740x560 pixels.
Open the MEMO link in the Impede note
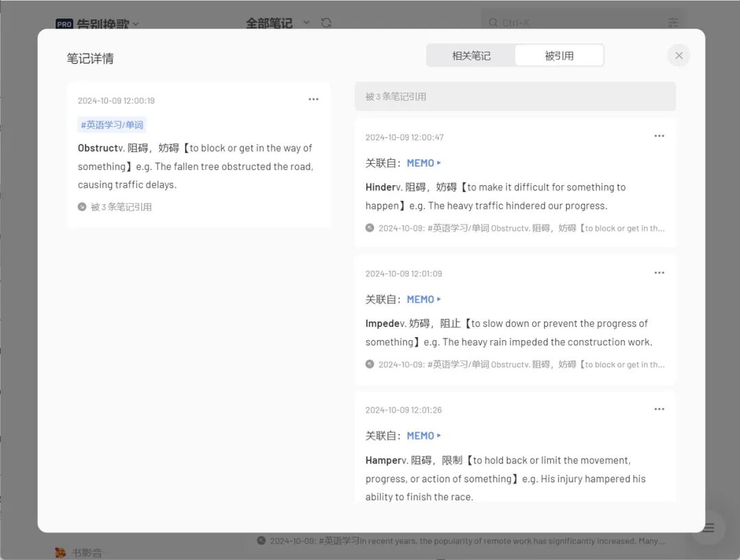[421, 300]
